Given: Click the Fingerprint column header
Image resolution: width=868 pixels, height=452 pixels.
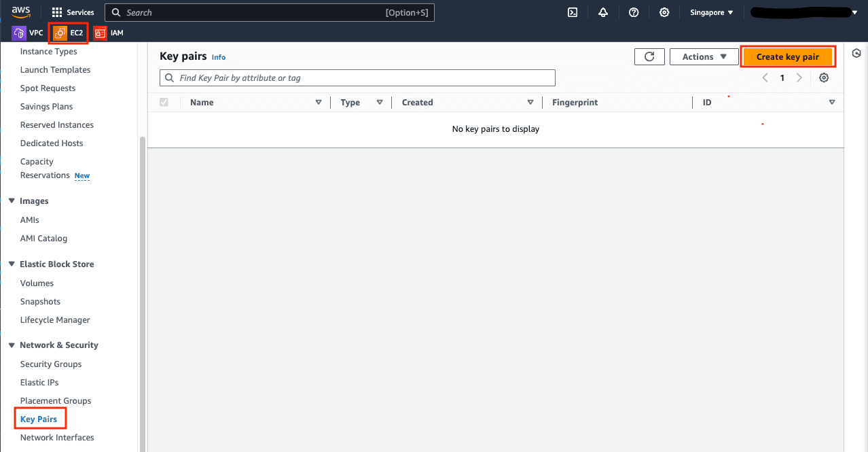Looking at the screenshot, I should [x=575, y=103].
